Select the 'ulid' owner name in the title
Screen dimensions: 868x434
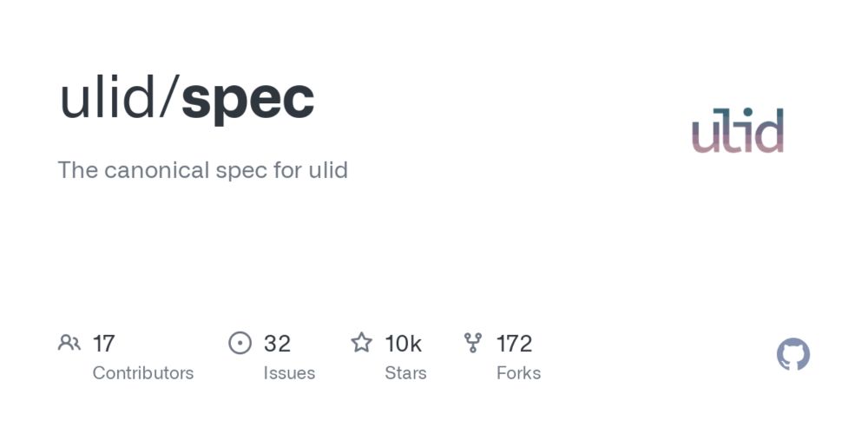coord(108,97)
